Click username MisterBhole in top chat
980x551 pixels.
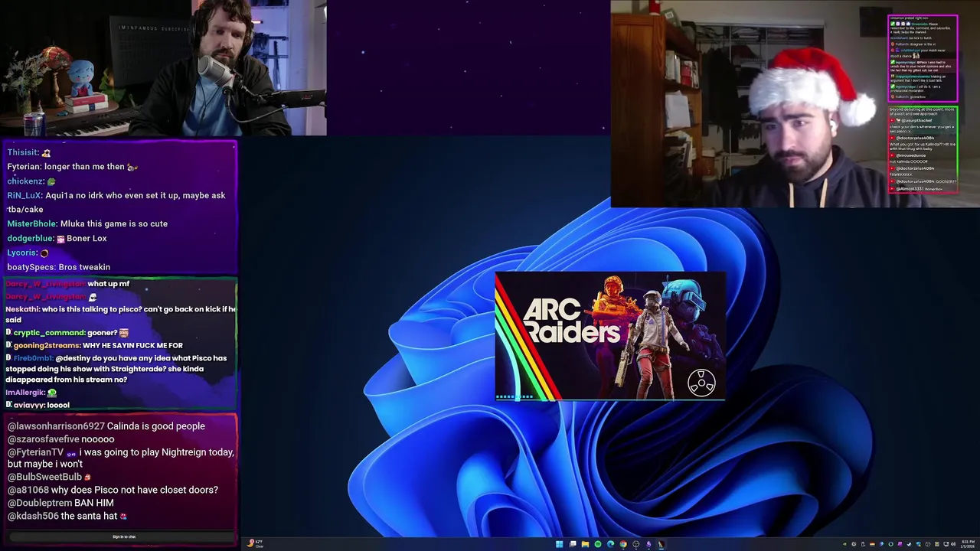32,223
